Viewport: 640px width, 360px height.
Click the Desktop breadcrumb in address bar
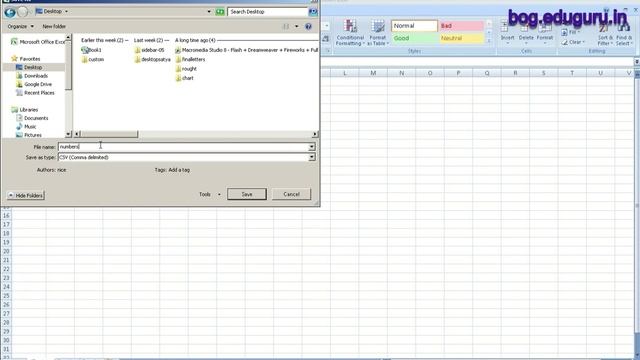pos(52,11)
